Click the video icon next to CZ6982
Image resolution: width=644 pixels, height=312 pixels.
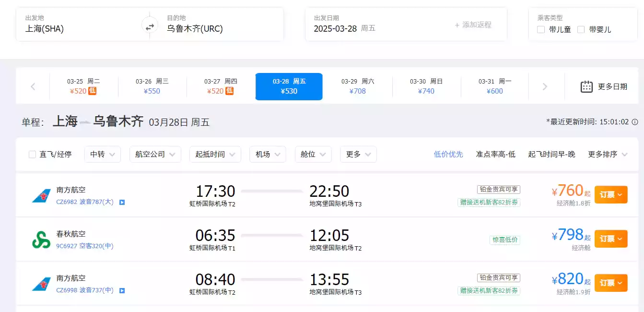(x=122, y=202)
